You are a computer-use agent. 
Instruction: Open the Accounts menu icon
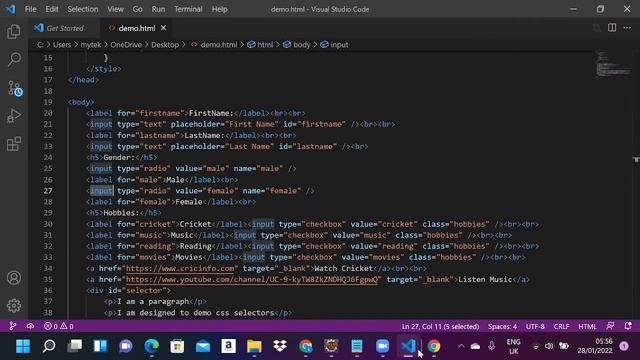pos(14,278)
